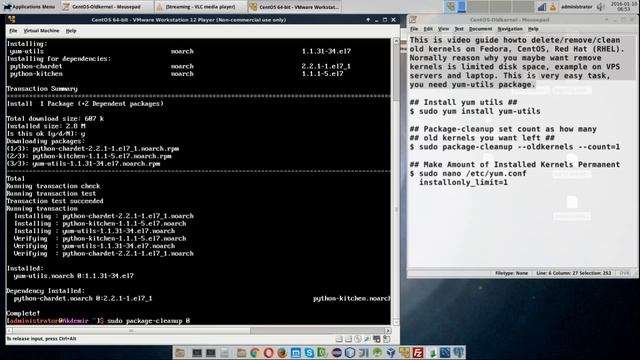Open the Applications Menu in the top panel
Image resolution: width=640 pixels, height=360 pixels.
click(29, 7)
